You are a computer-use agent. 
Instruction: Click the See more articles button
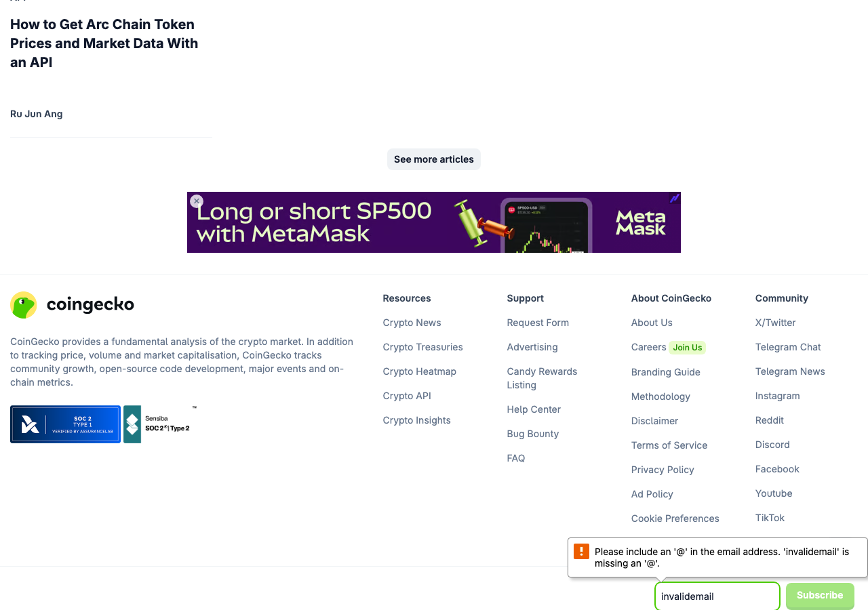click(434, 159)
